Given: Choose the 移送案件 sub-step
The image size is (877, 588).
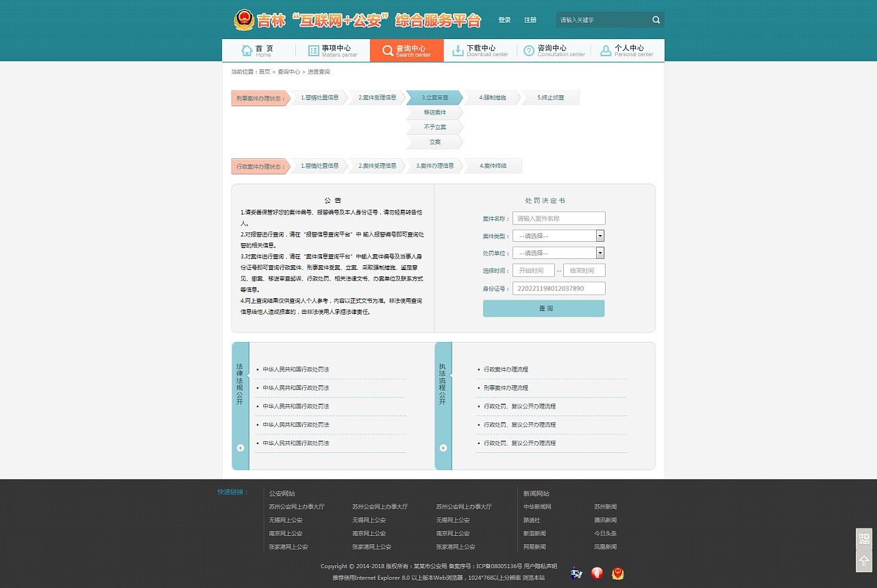Looking at the screenshot, I should point(434,112).
